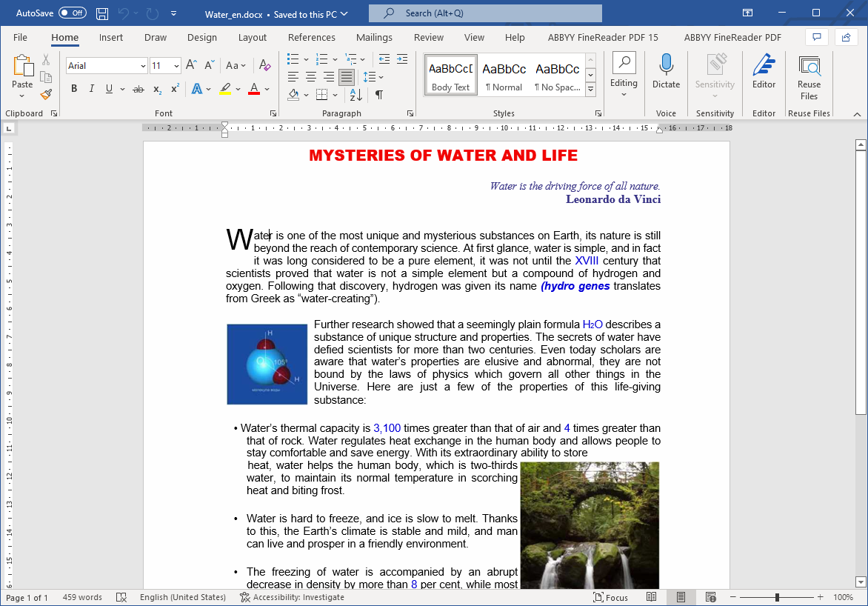Click the Save icon in title bar
The height and width of the screenshot is (606, 868).
102,14
